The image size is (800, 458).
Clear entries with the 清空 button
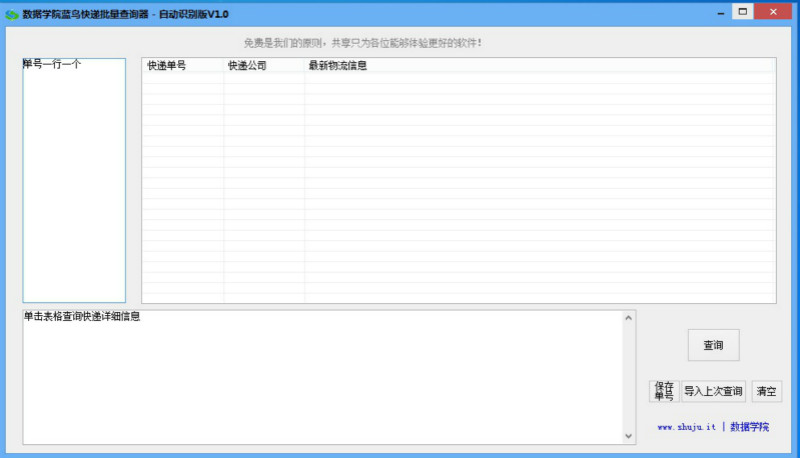click(766, 391)
